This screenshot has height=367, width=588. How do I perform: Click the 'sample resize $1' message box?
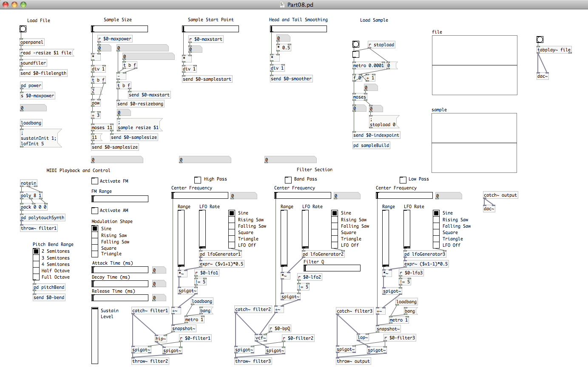tap(140, 124)
